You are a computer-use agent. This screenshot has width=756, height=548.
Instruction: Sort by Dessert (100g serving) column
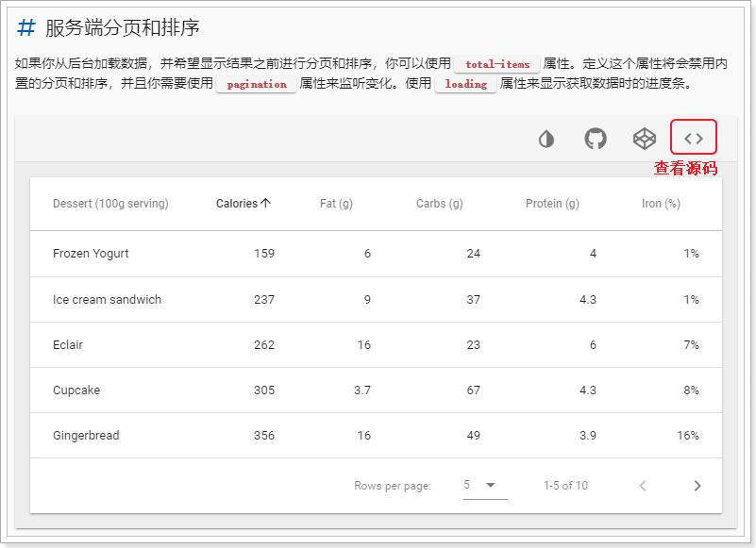110,204
